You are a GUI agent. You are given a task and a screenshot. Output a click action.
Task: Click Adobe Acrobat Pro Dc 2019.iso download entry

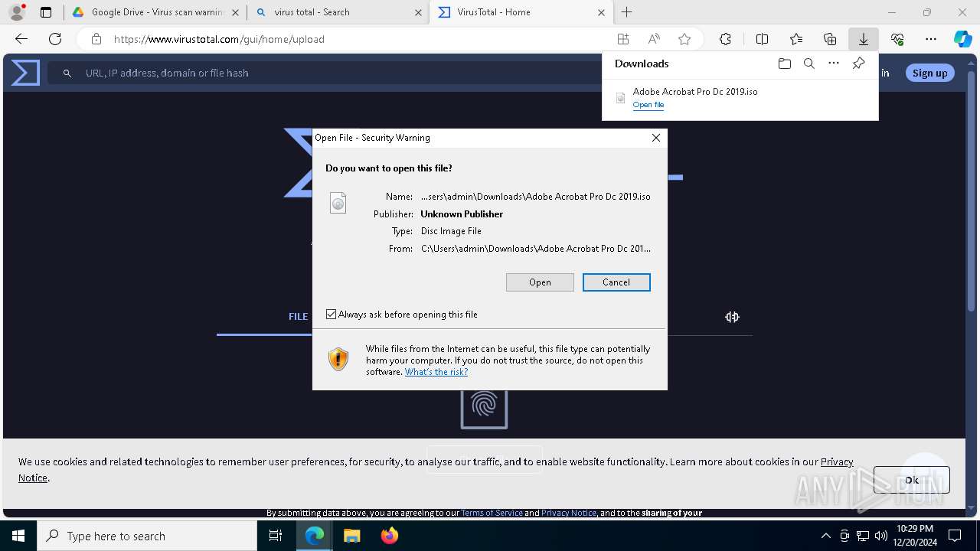(740, 98)
